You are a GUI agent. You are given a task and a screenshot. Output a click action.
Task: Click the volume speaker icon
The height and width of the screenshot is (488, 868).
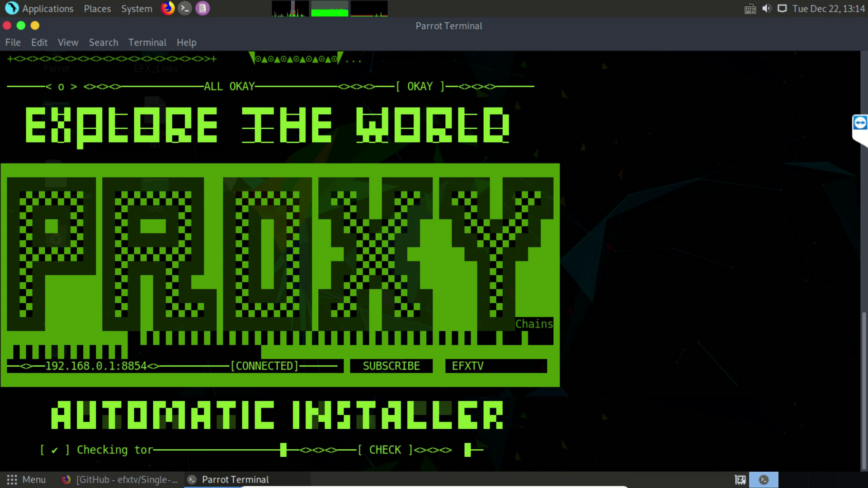click(x=766, y=9)
